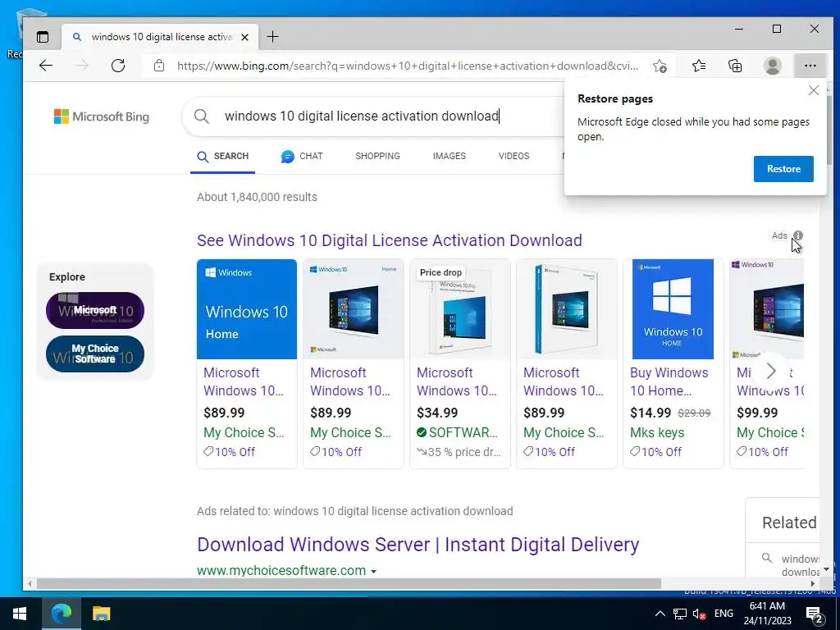
Task: Open a new browser tab
Action: pos(272,37)
